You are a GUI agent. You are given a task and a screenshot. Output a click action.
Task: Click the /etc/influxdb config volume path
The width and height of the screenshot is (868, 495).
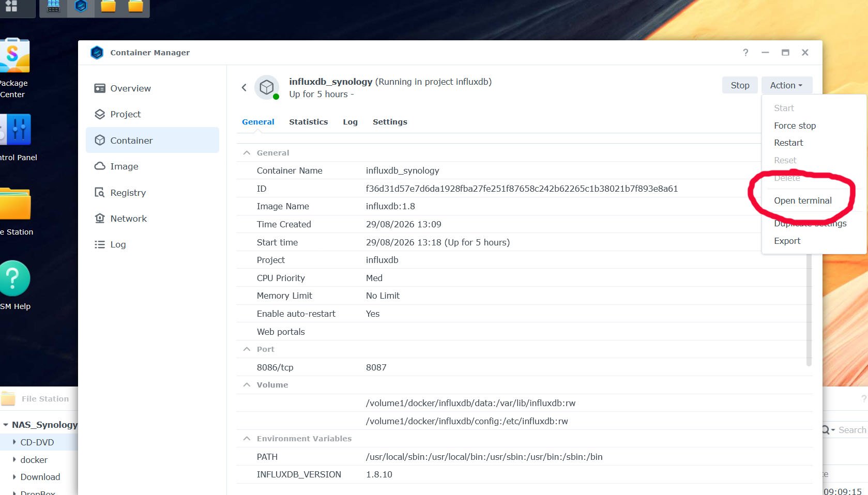coord(467,421)
